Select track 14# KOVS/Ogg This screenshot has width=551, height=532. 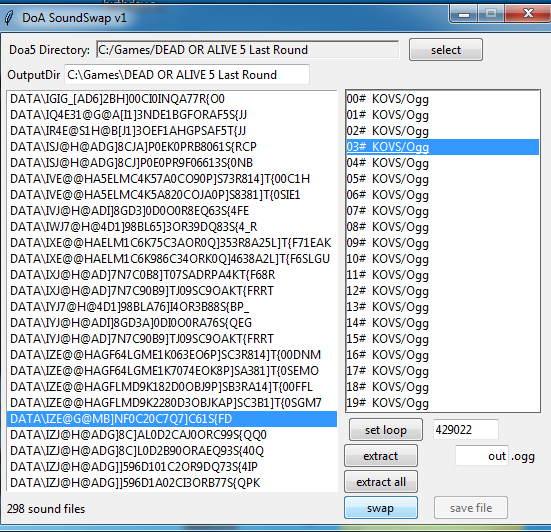443,323
